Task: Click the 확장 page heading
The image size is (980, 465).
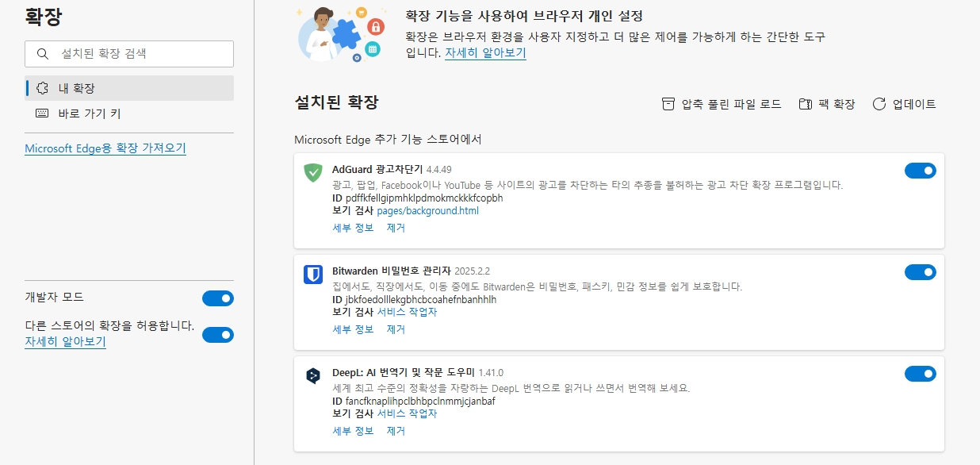Action: point(44,16)
